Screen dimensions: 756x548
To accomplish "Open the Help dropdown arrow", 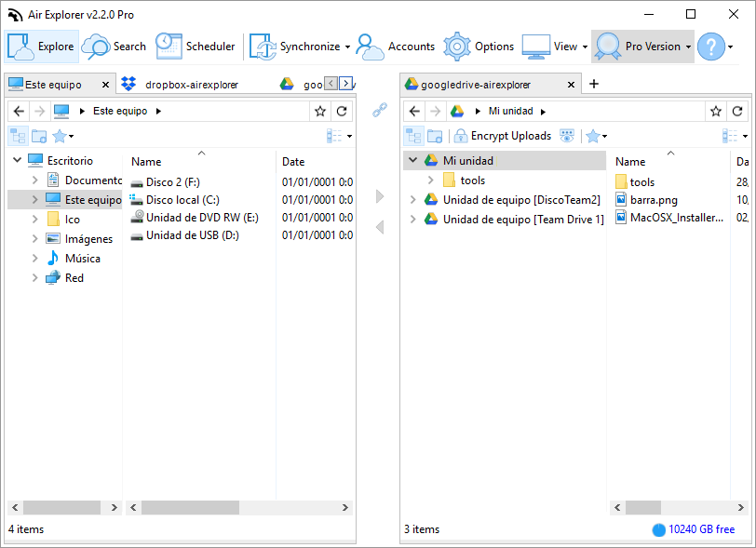I will [x=731, y=47].
